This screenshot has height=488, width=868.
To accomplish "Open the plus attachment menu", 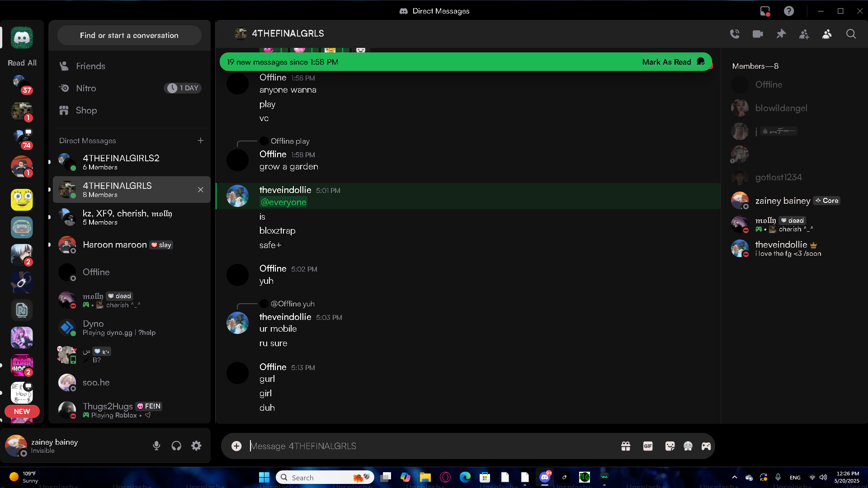I will (x=236, y=446).
